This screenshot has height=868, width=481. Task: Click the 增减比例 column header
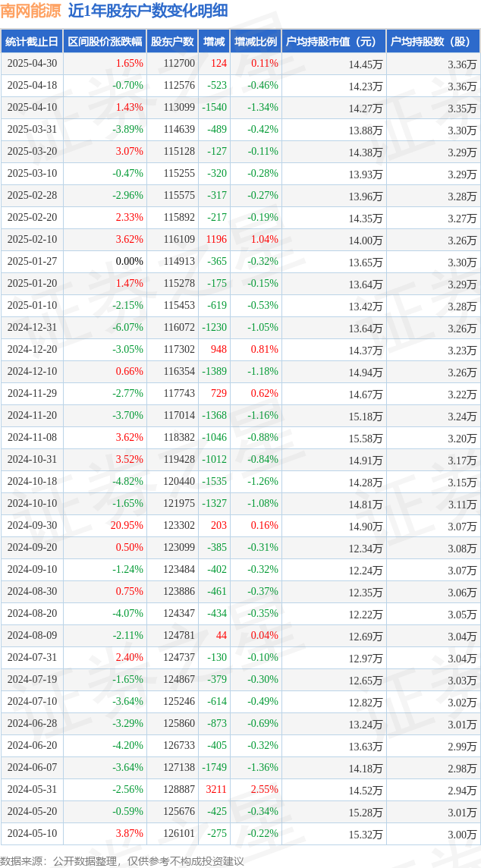256,42
